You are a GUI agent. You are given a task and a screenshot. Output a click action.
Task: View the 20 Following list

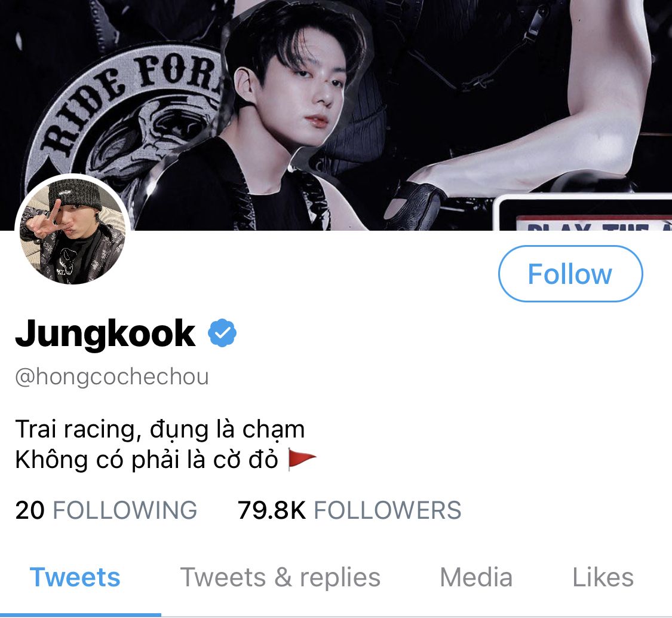pyautogui.click(x=106, y=510)
